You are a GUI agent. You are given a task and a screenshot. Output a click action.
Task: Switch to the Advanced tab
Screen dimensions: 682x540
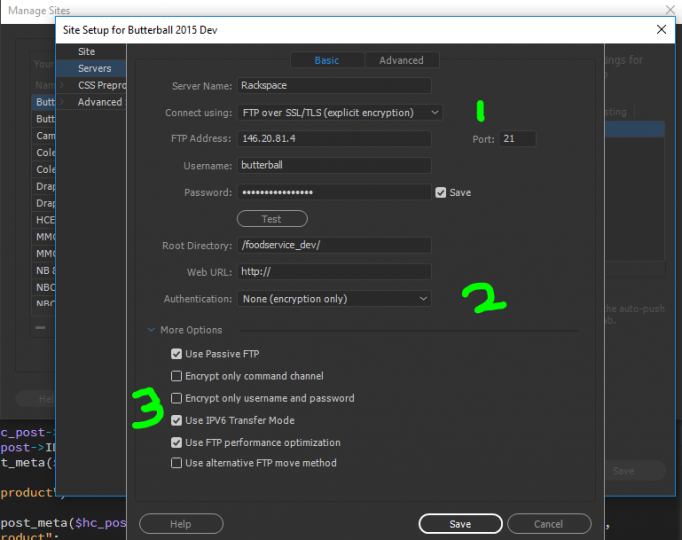(401, 60)
